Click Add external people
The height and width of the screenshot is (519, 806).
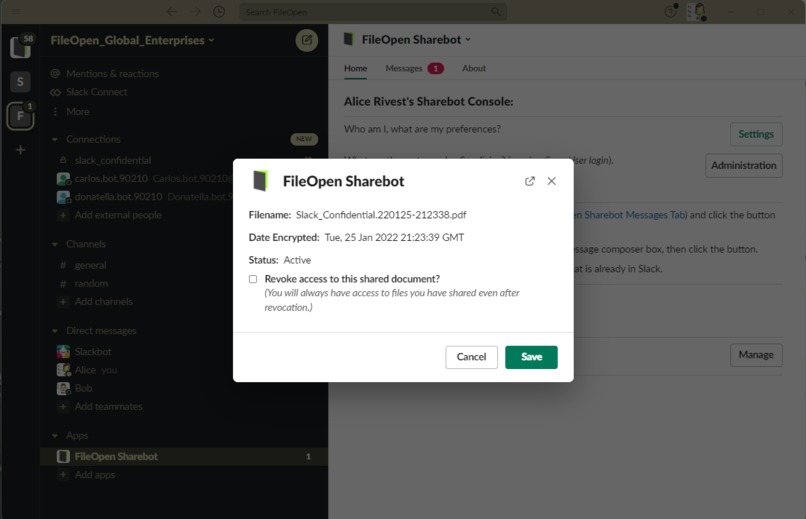[x=118, y=215]
